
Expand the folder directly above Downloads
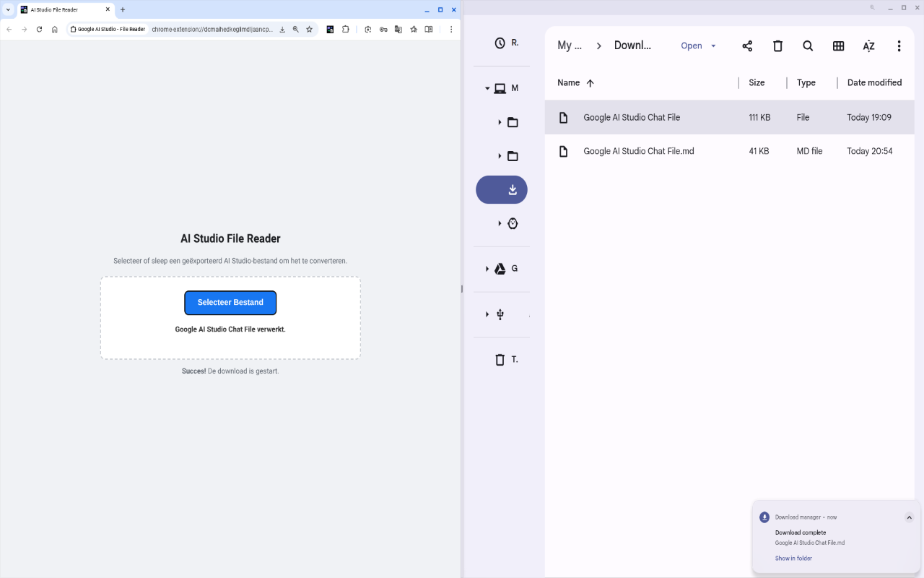point(500,156)
